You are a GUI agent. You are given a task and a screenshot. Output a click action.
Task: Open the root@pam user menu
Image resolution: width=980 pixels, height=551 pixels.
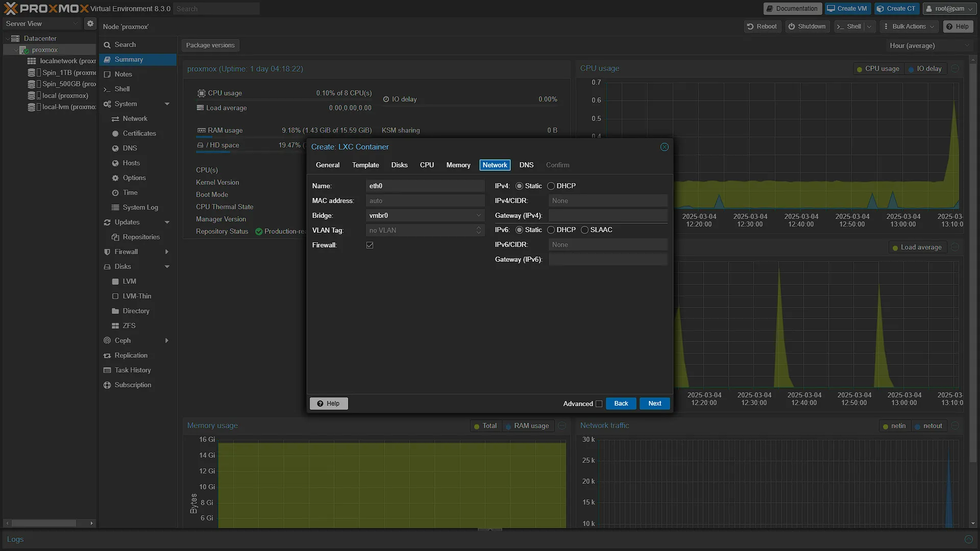(949, 9)
